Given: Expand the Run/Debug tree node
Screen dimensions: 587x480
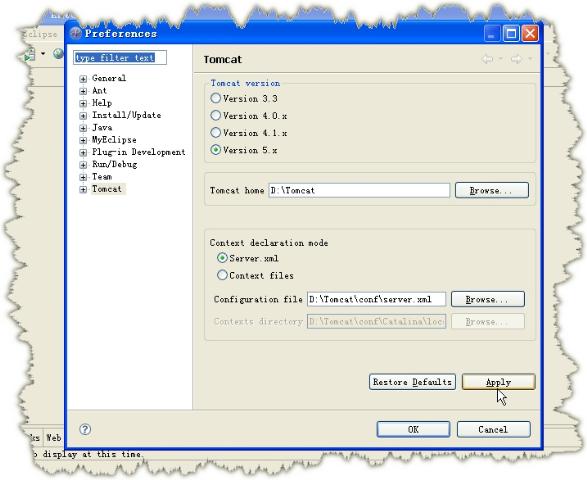Looking at the screenshot, I should click(x=83, y=165).
